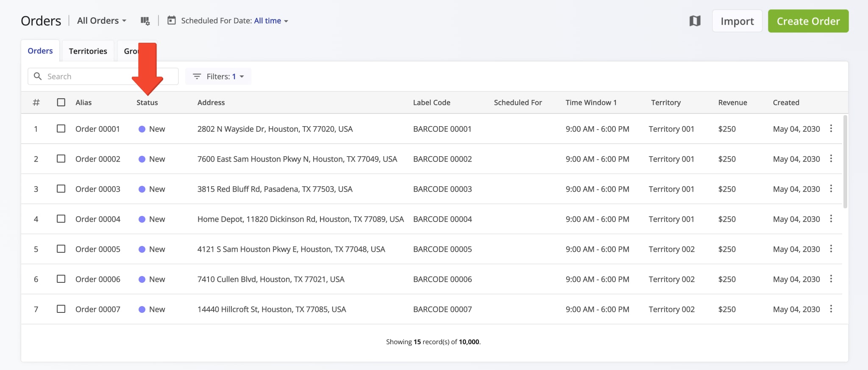Click the $250 revenue of Order 00001
The height and width of the screenshot is (370, 868).
coord(727,129)
